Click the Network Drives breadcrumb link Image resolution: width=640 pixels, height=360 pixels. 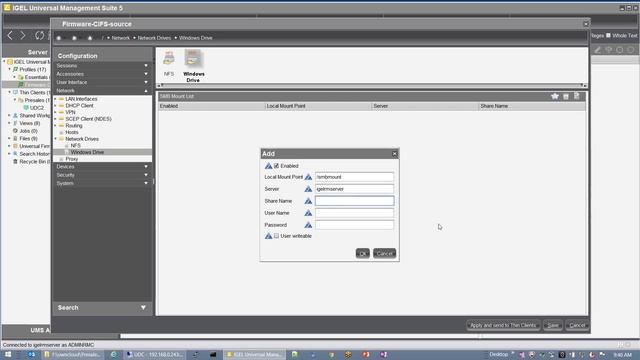(x=154, y=38)
